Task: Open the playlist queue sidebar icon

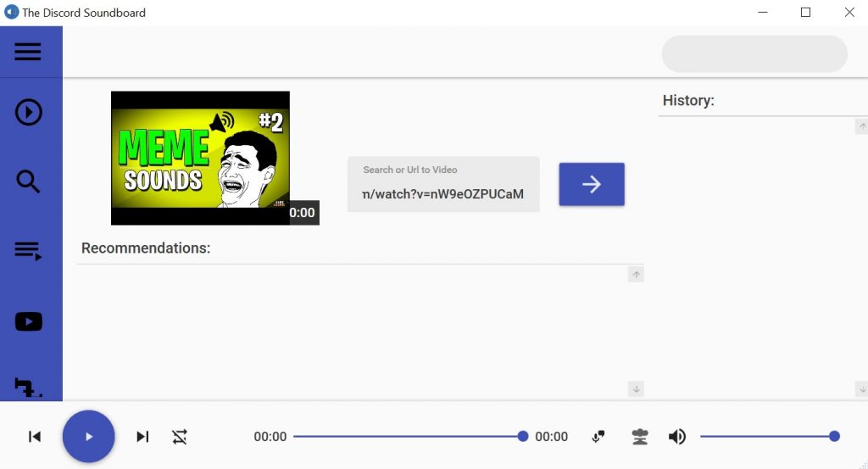Action: (28, 251)
